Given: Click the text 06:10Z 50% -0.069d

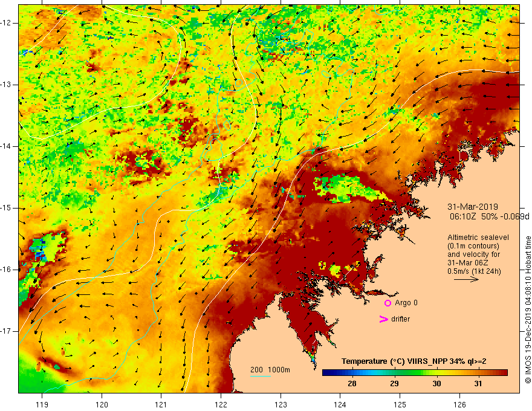Looking at the screenshot, I should 489,216.
